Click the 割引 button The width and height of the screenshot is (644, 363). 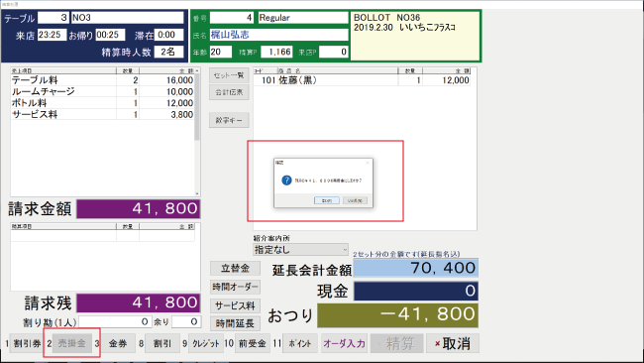point(162,343)
